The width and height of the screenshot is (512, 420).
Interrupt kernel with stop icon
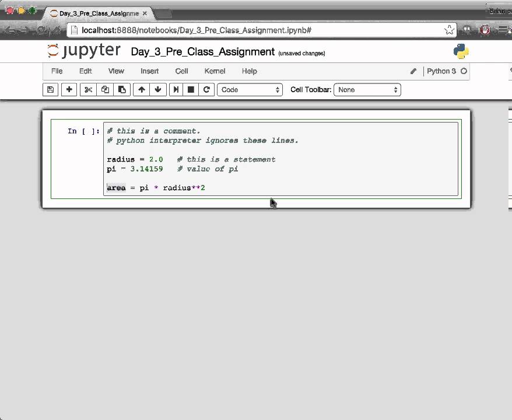(x=191, y=89)
